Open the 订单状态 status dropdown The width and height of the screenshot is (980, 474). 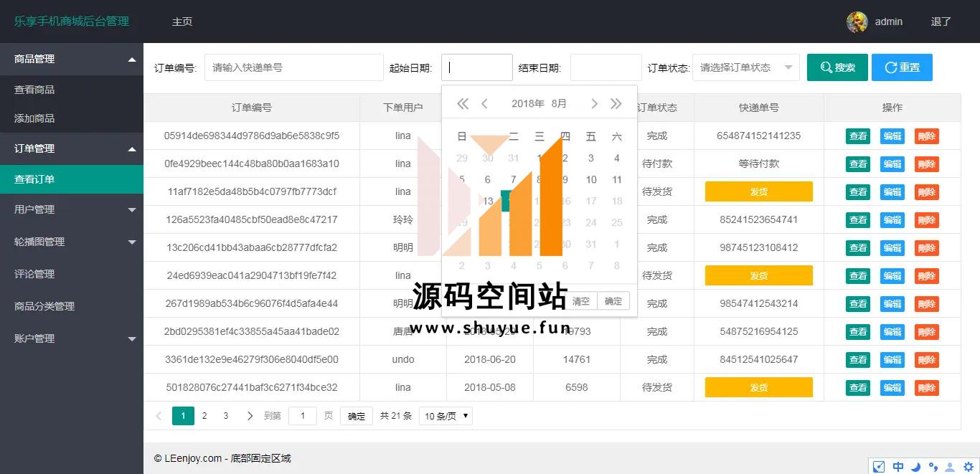[x=746, y=67]
